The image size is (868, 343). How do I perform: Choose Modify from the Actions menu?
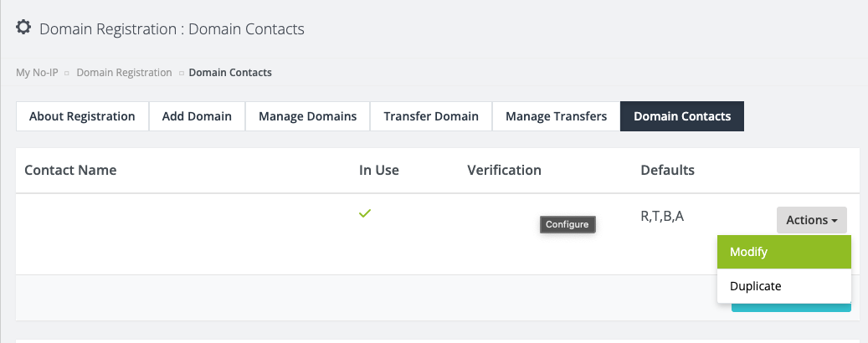pyautogui.click(x=783, y=252)
